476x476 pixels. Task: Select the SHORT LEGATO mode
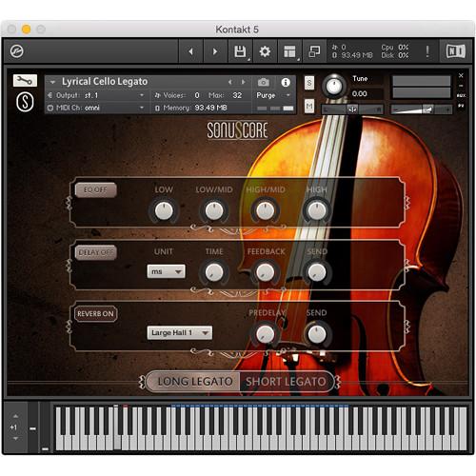(x=286, y=382)
